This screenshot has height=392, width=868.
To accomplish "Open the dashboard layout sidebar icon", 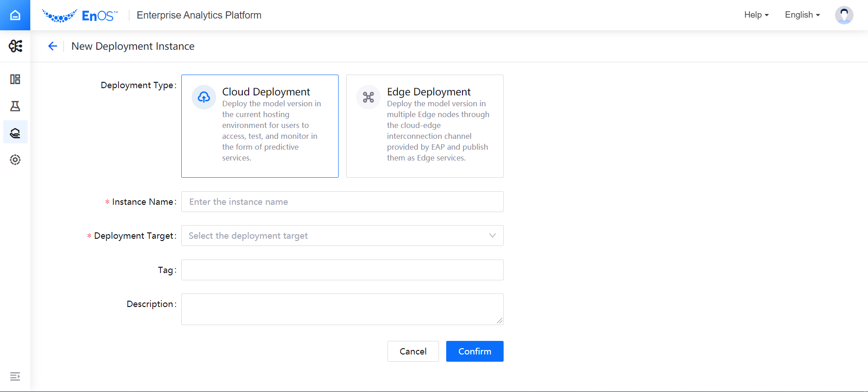I will click(x=15, y=80).
